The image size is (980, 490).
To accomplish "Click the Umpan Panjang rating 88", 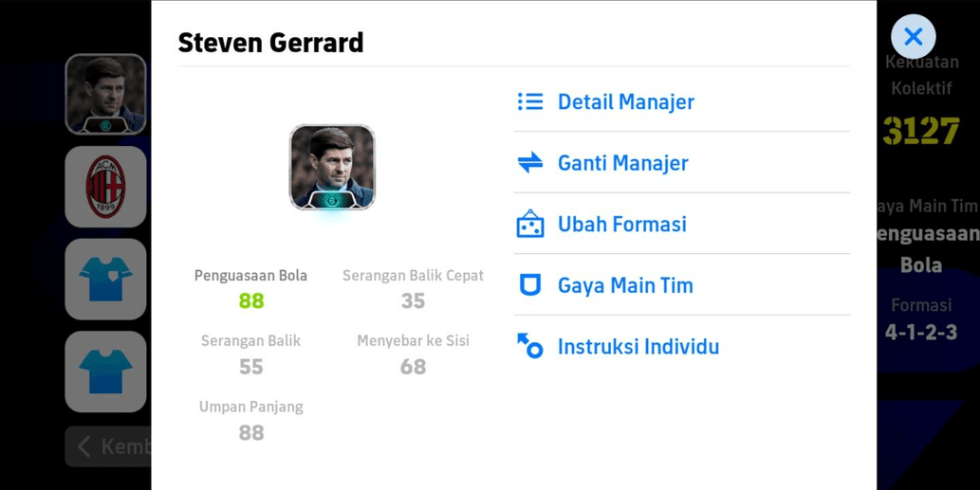I will point(251,432).
